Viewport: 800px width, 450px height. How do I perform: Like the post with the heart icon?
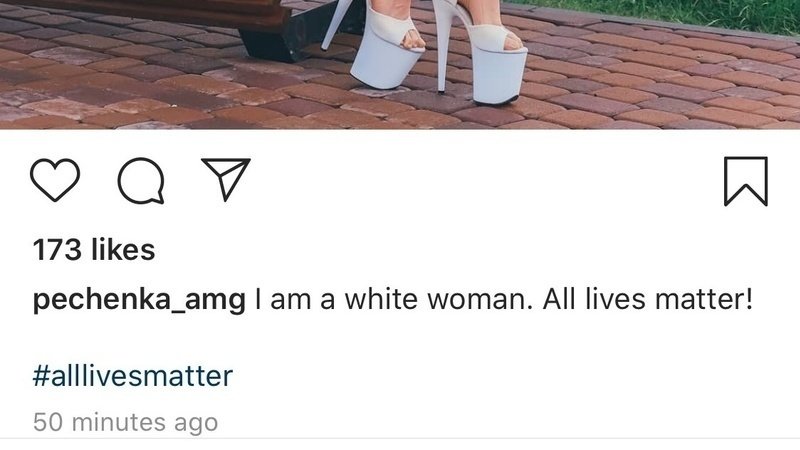click(55, 180)
